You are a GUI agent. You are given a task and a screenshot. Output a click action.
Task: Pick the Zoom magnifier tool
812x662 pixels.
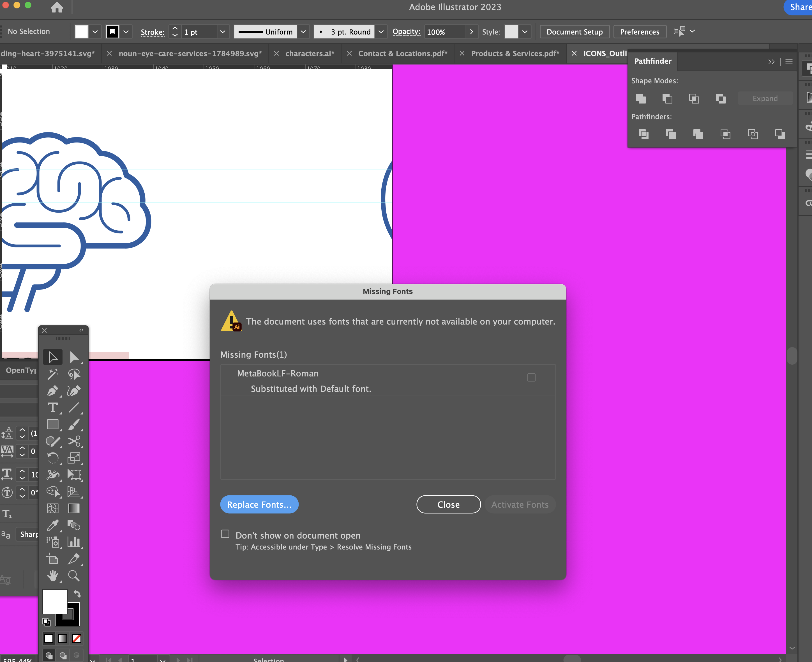coord(73,575)
